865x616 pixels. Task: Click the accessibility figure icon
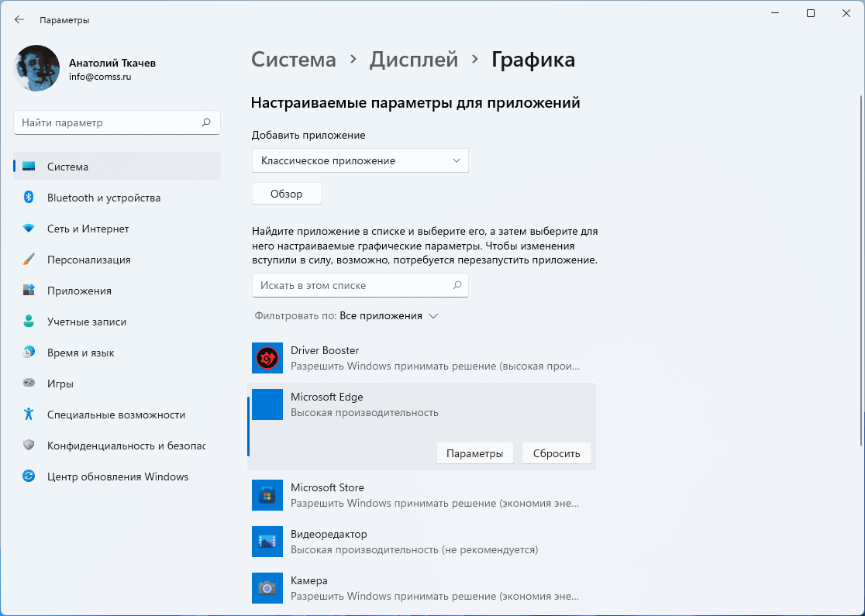point(29,414)
